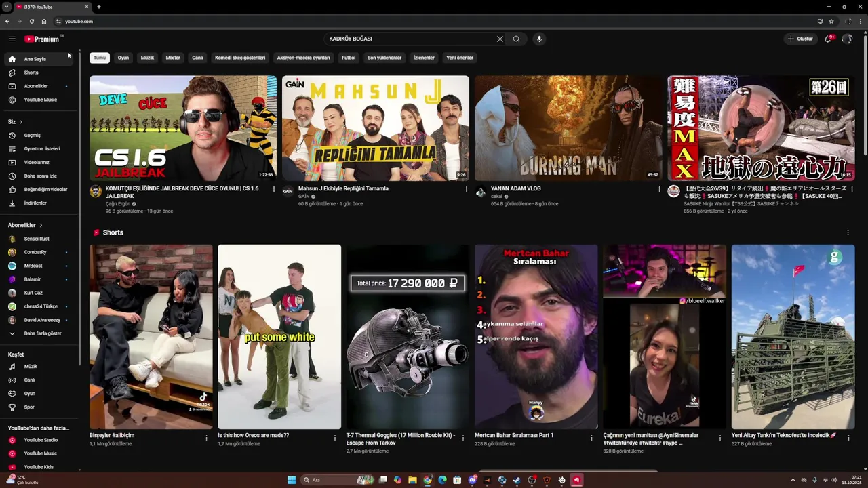Select the Mix'ler filter chip
The image size is (868, 488).
[173, 58]
